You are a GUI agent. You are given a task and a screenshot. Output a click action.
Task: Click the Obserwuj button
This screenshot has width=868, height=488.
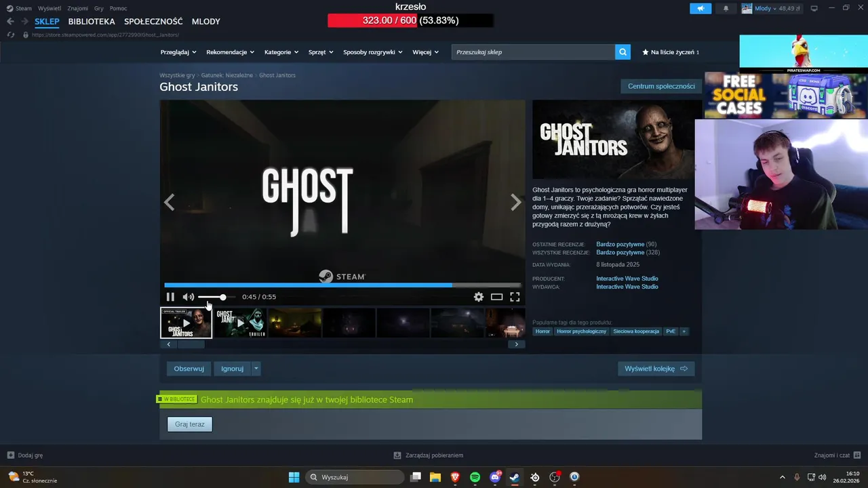click(189, 369)
